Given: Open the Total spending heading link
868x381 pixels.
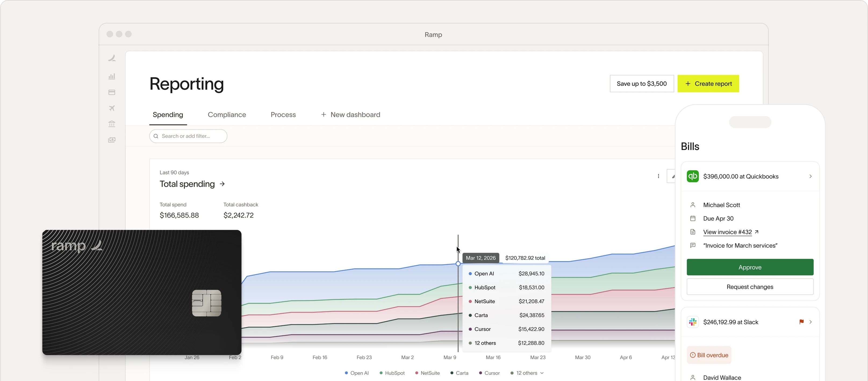Looking at the screenshot, I should click(187, 184).
